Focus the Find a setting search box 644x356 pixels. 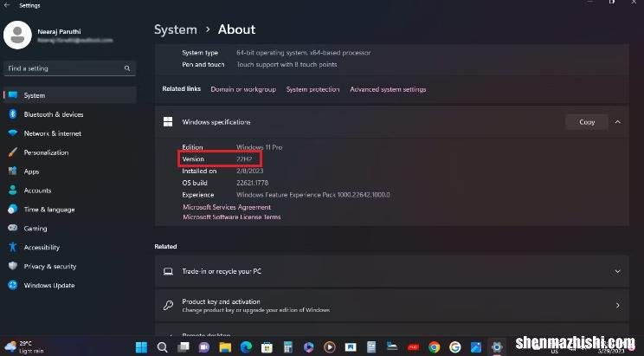pos(69,68)
